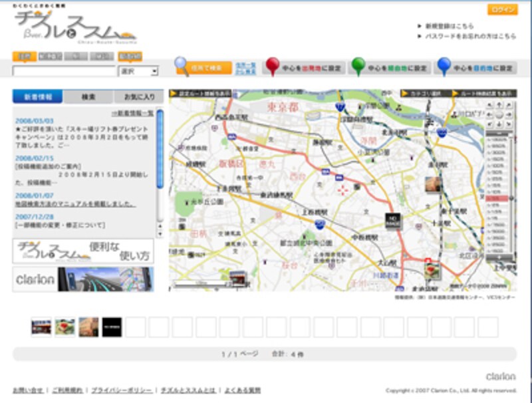This screenshot has width=532, height=403.
Task: Select the first photo thumbnail in strip
Action: pyautogui.click(x=41, y=327)
